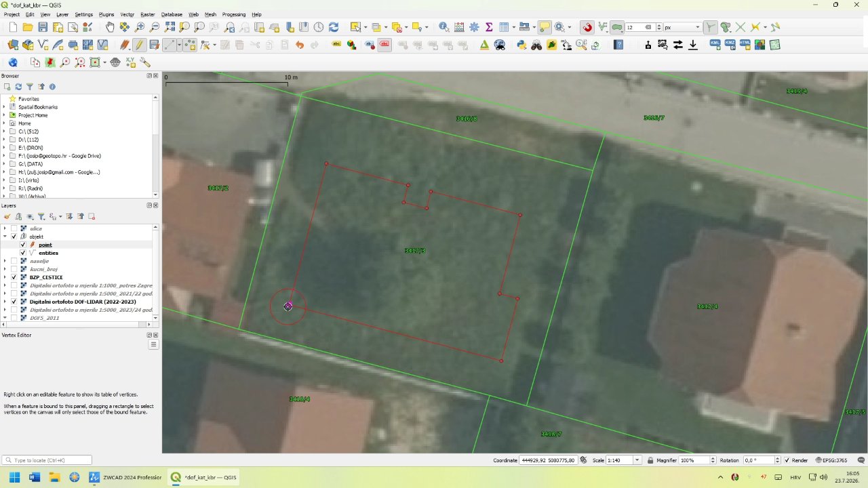Enable snapping with the red magnet icon

(x=587, y=27)
